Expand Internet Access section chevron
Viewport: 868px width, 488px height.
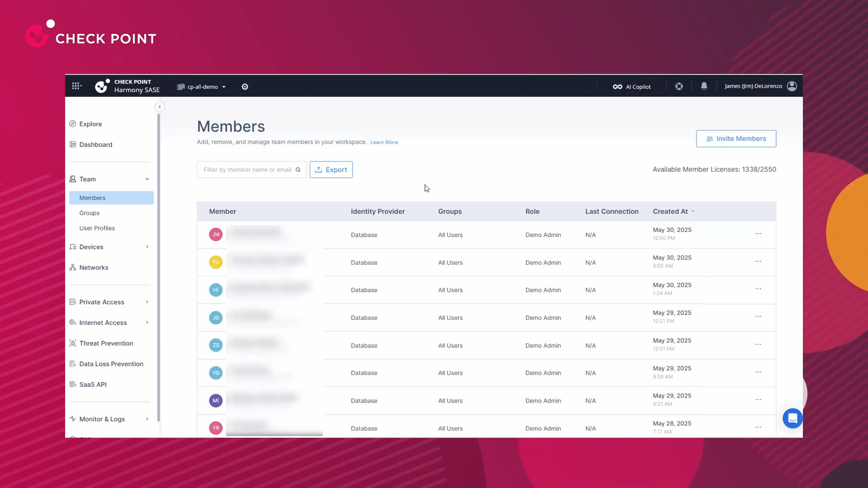pyautogui.click(x=147, y=323)
